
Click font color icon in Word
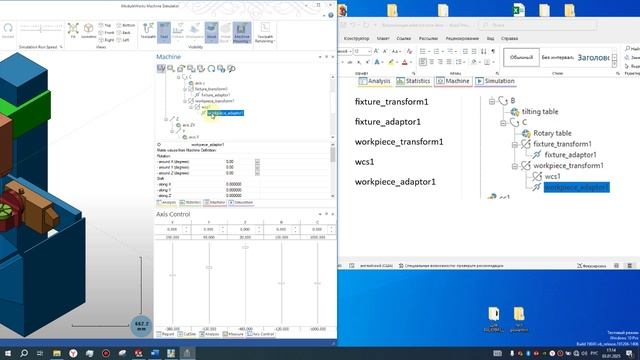click(x=404, y=62)
